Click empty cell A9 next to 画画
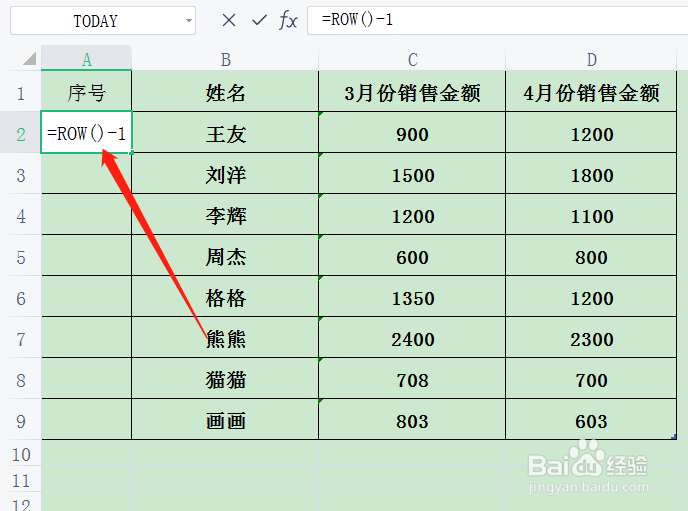 click(86, 421)
